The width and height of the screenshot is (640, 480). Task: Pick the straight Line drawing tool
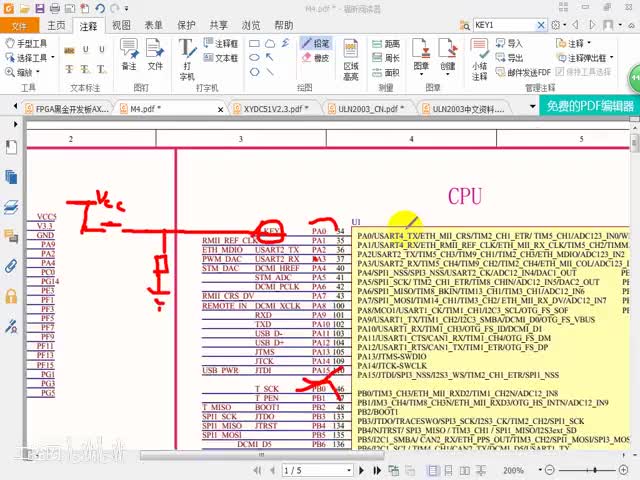[270, 72]
